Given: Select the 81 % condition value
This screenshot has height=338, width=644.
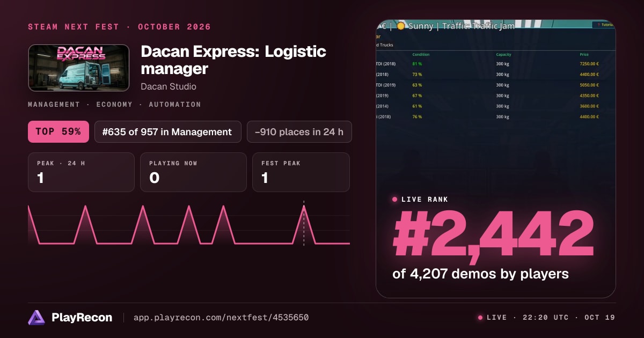Looking at the screenshot, I should (417, 64).
